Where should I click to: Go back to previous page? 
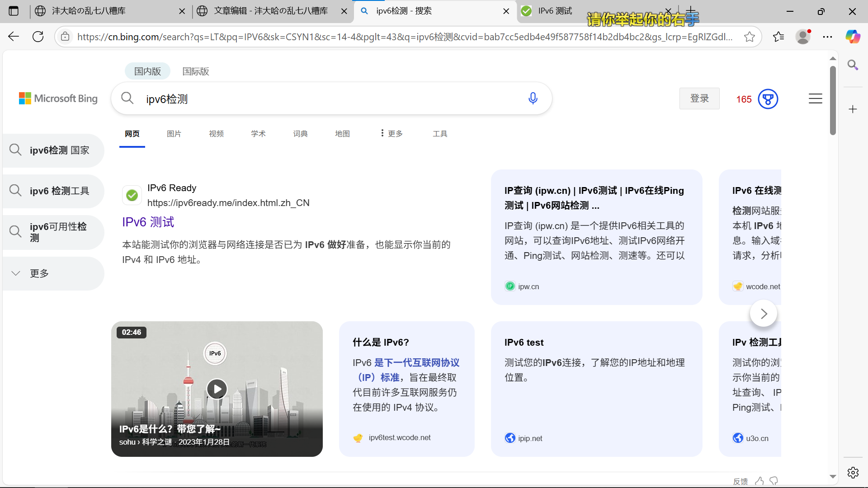(x=14, y=37)
